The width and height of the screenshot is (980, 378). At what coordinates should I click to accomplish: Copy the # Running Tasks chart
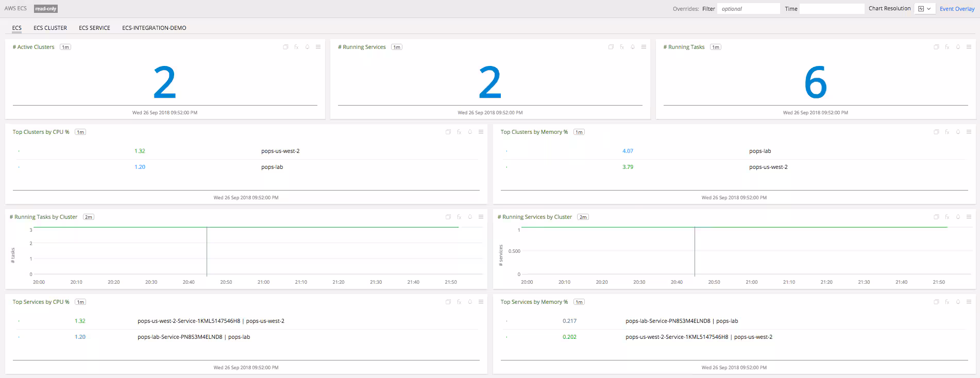936,47
